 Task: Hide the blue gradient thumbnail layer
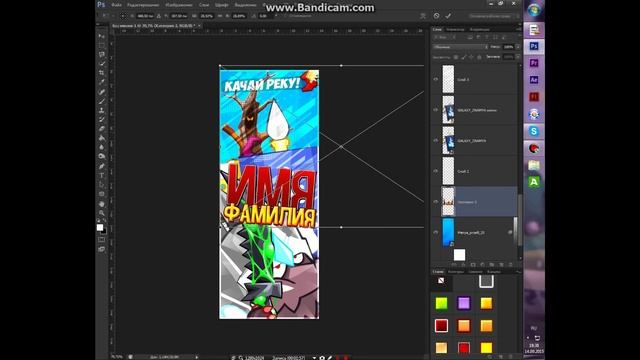pyautogui.click(x=436, y=232)
